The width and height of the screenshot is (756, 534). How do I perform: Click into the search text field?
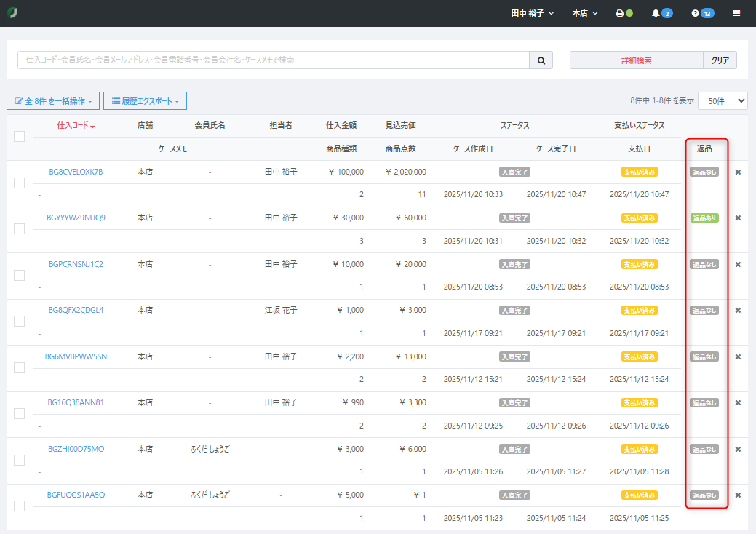[x=273, y=60]
